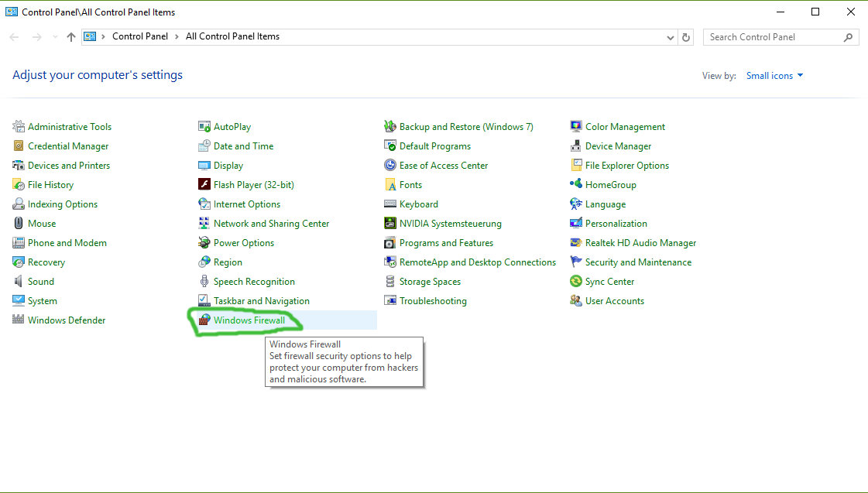This screenshot has height=493, width=868.
Task: Open Phone and Modem icon
Action: click(x=19, y=243)
